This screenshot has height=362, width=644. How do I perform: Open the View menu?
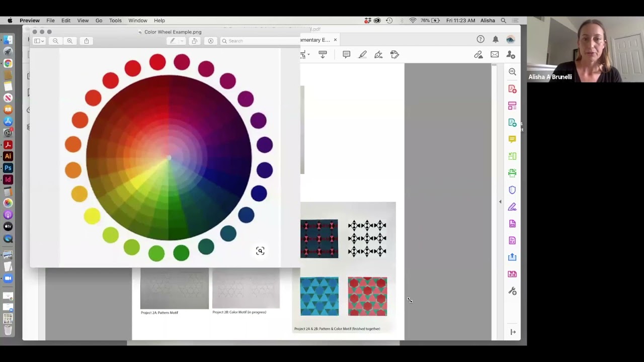[83, 21]
